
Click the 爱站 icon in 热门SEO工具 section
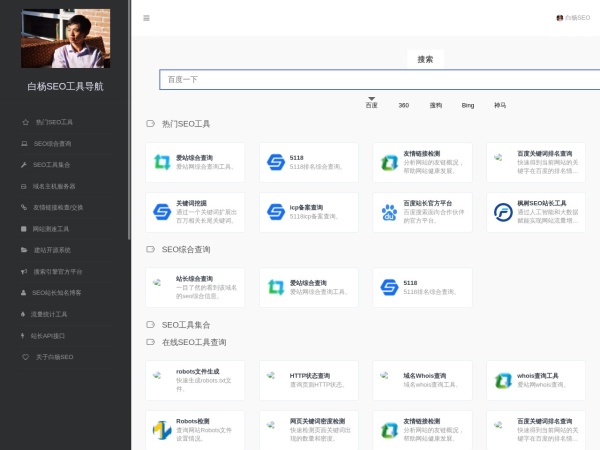(x=162, y=162)
